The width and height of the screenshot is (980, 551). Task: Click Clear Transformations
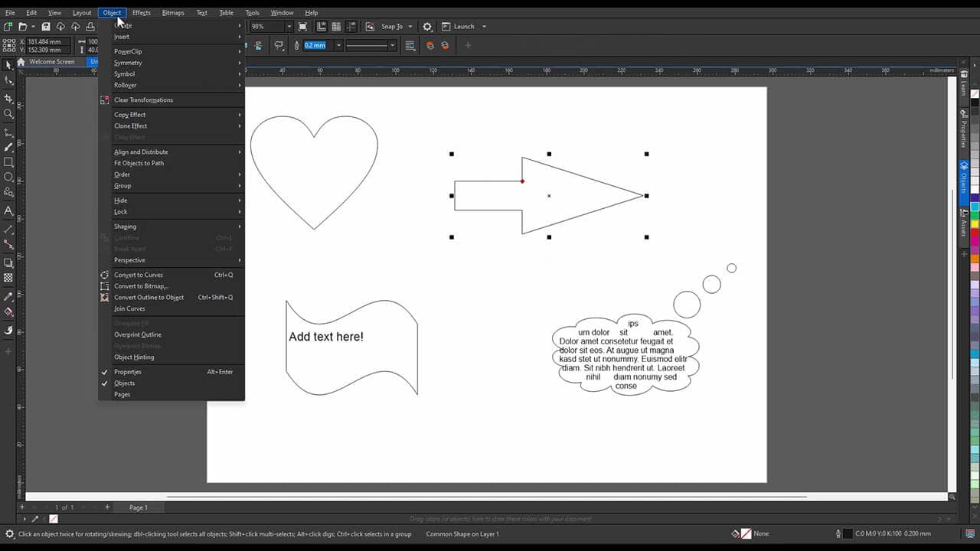pos(171,99)
